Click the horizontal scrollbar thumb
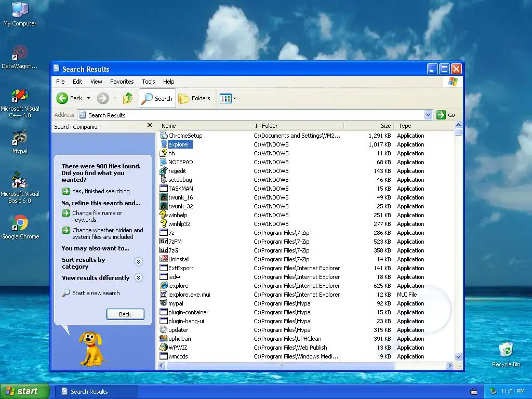Image resolution: width=532 pixels, height=399 pixels. coord(280,365)
